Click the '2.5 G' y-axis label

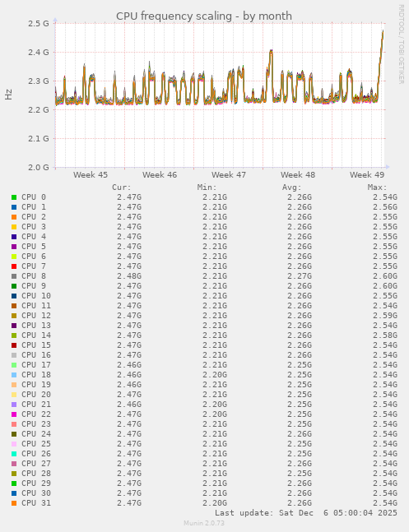[39, 23]
